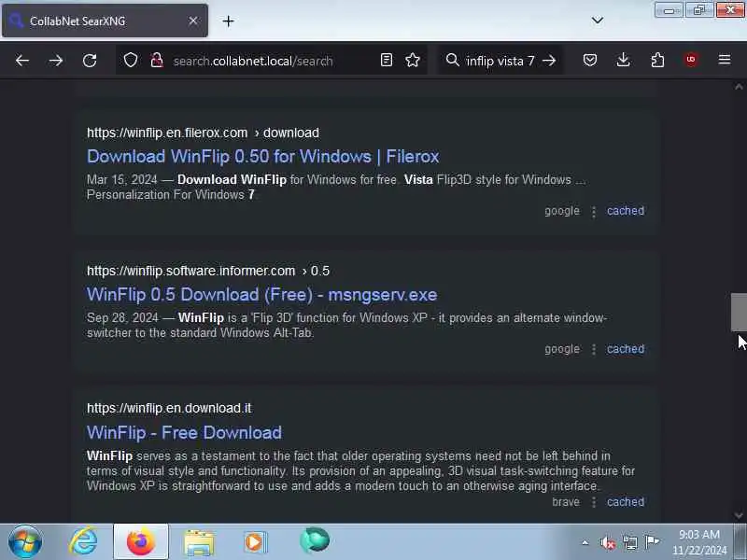Open cached link for download.it result
The height and width of the screenshot is (560, 747).
click(x=626, y=502)
